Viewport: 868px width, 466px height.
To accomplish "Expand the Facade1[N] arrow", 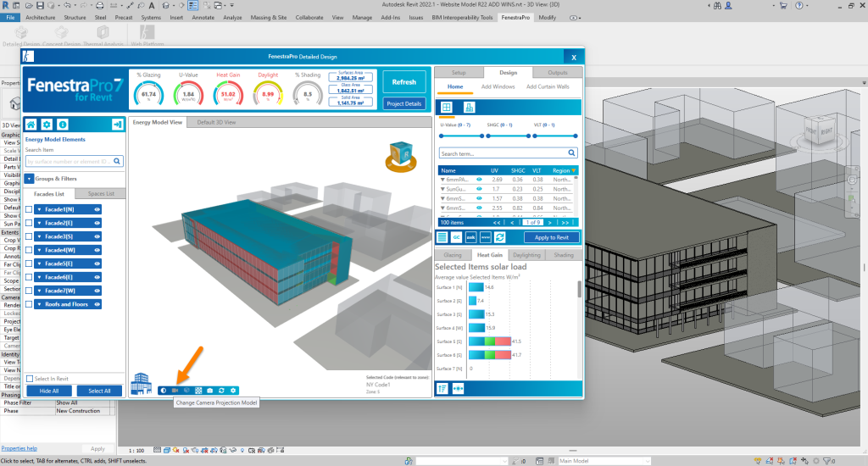I will coord(39,209).
